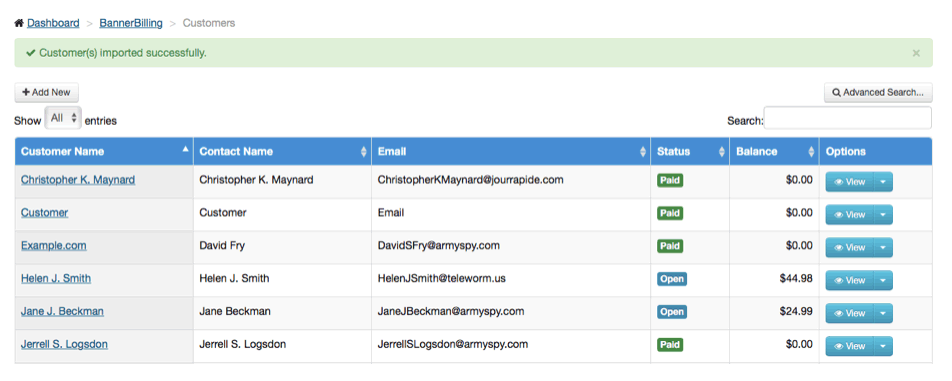Image resolution: width=952 pixels, height=381 pixels.
Task: Go to the BannerBilling breadcrumb
Action: click(131, 23)
